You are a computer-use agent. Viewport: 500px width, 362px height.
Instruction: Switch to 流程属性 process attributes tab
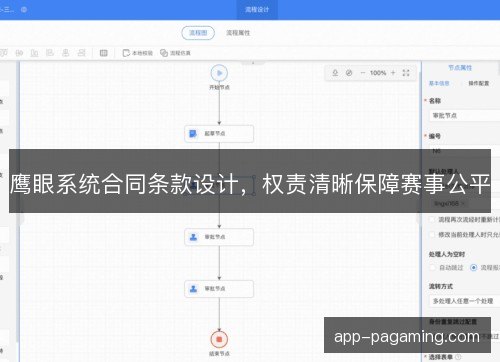[x=238, y=33]
